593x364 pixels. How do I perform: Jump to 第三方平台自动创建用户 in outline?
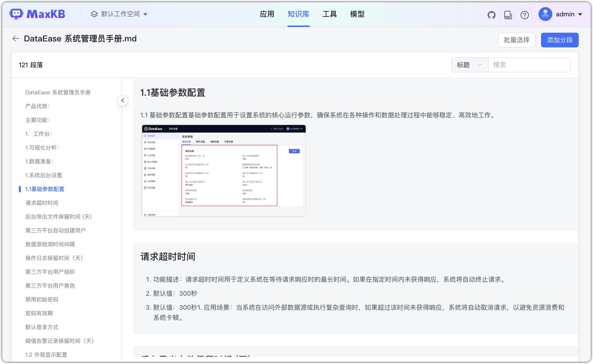[55, 230]
